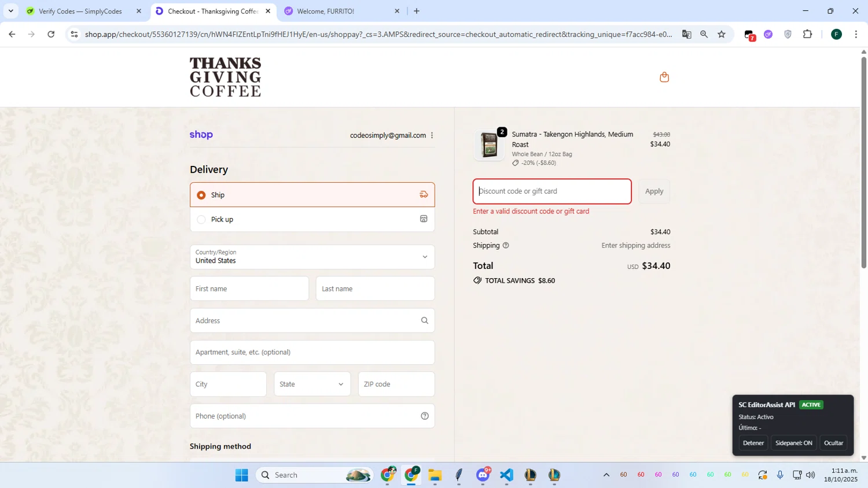Show shipping info tooltip
Image resolution: width=868 pixels, height=488 pixels.
(506, 245)
